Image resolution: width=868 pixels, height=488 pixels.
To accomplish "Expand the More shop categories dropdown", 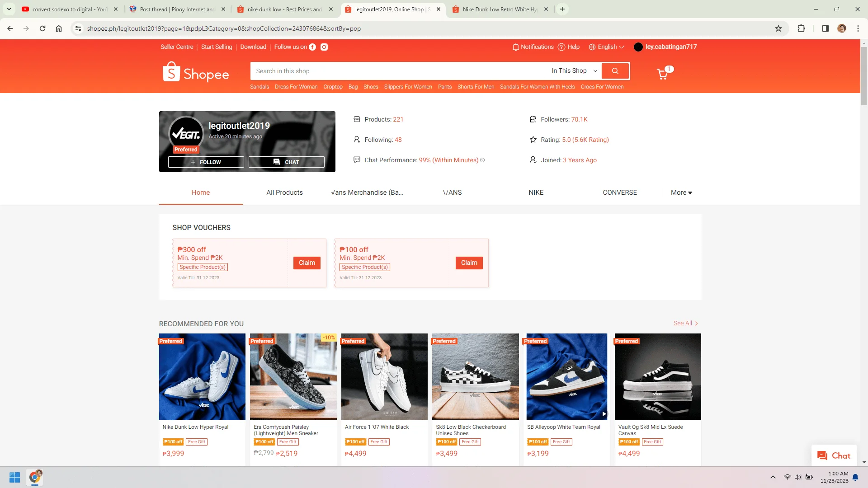I will tap(681, 192).
